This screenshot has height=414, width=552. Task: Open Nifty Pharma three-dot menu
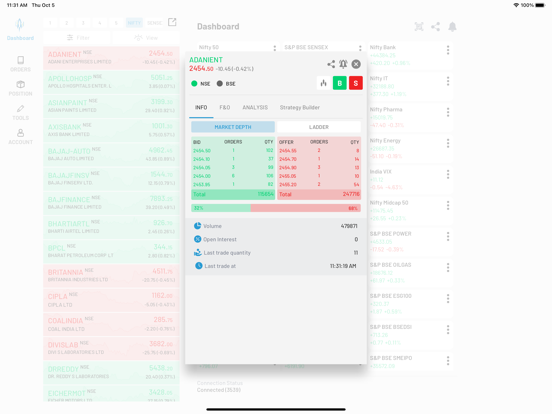448,112
